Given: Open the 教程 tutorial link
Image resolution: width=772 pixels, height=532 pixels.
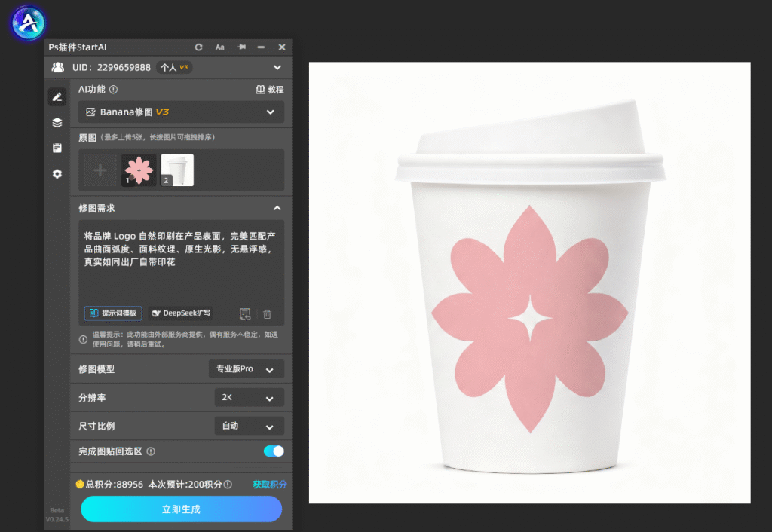Looking at the screenshot, I should (x=270, y=90).
